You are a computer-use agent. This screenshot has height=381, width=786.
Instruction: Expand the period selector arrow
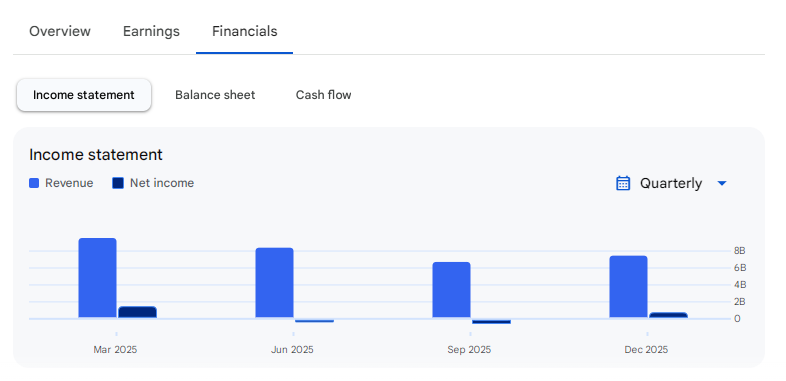[722, 183]
